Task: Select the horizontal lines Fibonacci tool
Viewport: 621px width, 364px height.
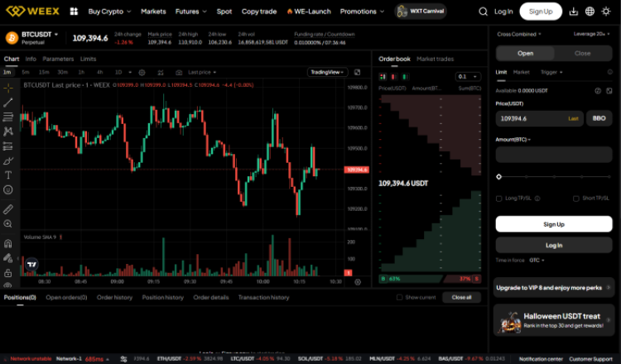Action: click(x=8, y=117)
